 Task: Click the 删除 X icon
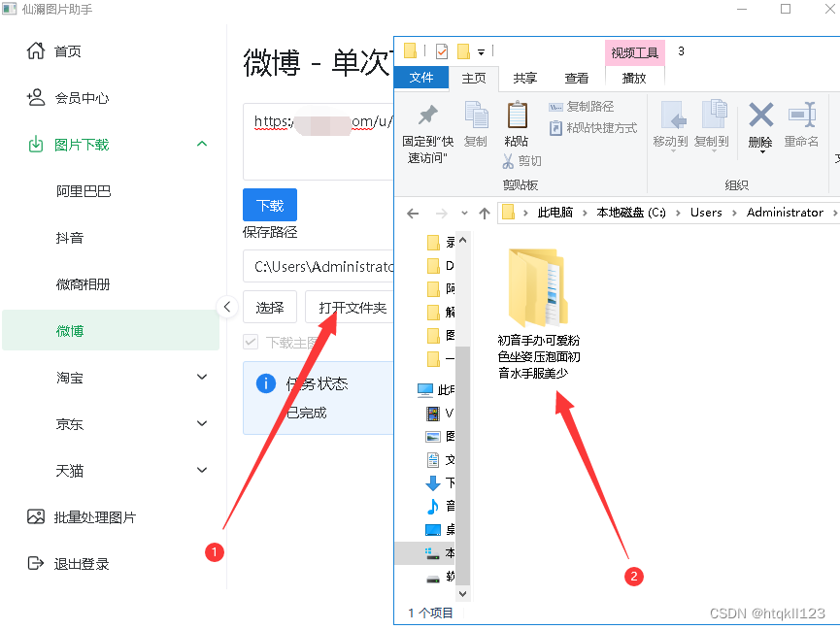point(760,115)
